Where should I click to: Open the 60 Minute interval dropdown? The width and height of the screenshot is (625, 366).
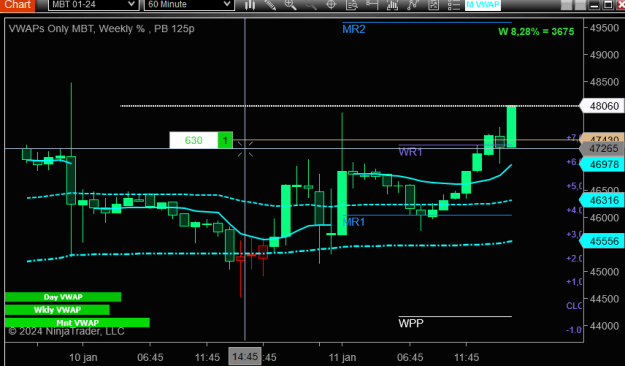189,5
